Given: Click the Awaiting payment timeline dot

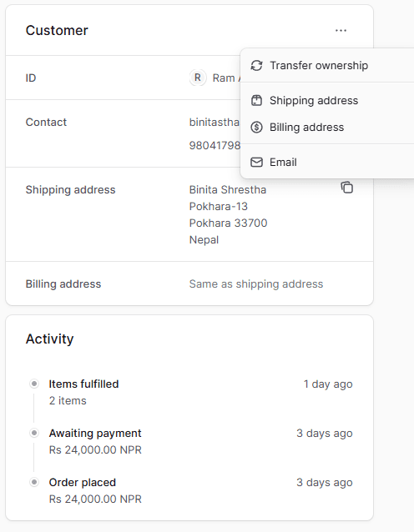Looking at the screenshot, I should point(34,433).
